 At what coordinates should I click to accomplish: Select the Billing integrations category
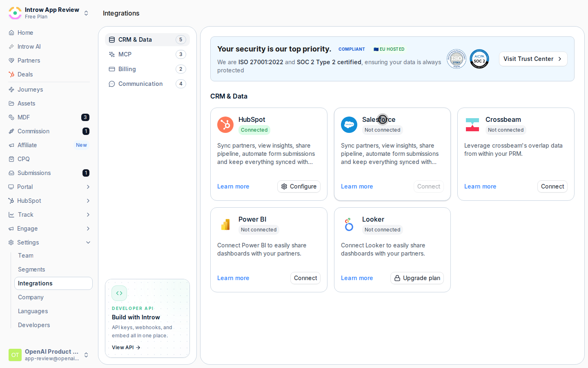147,69
